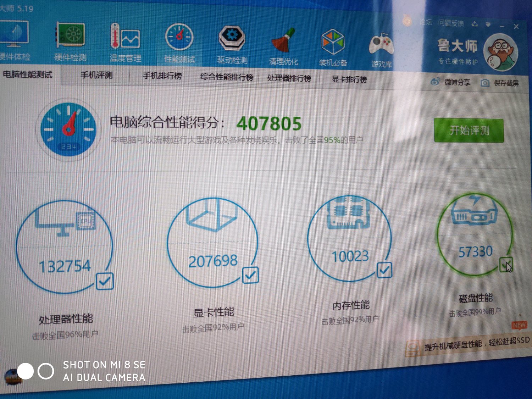Toggle the 内存性能 test checkbox
Viewport: 532px width, 399px height.
(x=384, y=270)
